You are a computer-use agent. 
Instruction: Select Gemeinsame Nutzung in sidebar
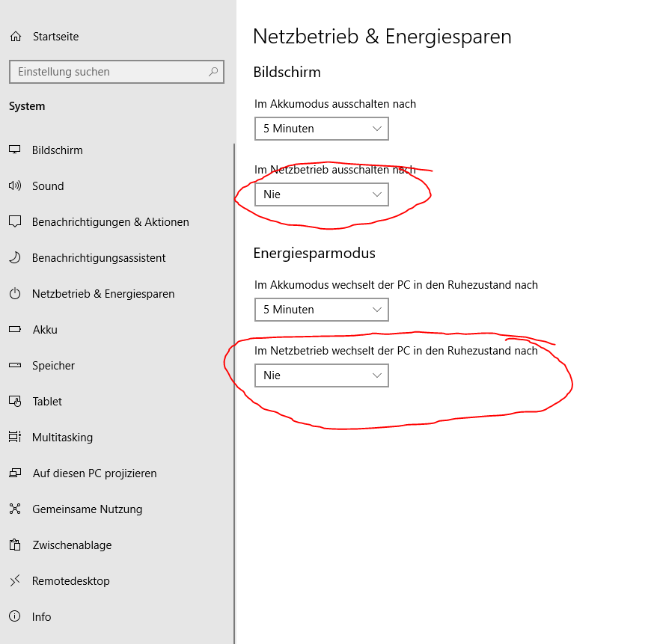click(87, 509)
